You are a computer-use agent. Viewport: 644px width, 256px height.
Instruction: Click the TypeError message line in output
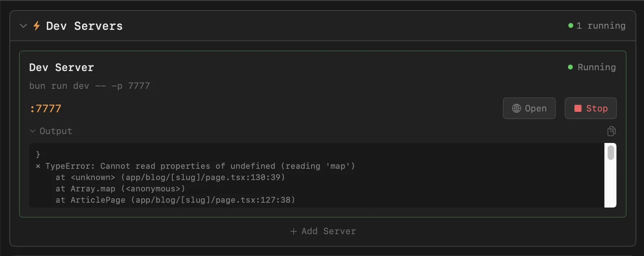[x=200, y=166]
